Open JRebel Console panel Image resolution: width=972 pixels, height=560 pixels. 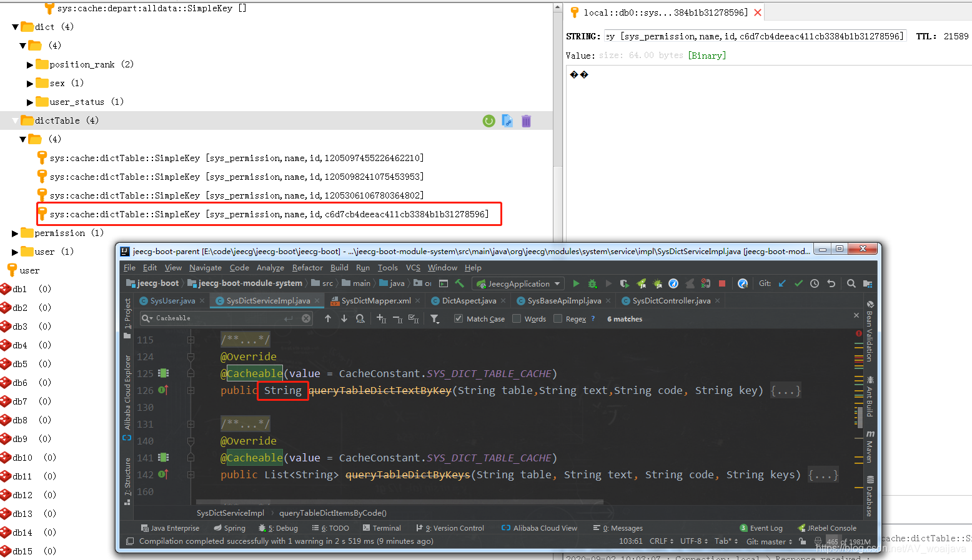point(826,528)
